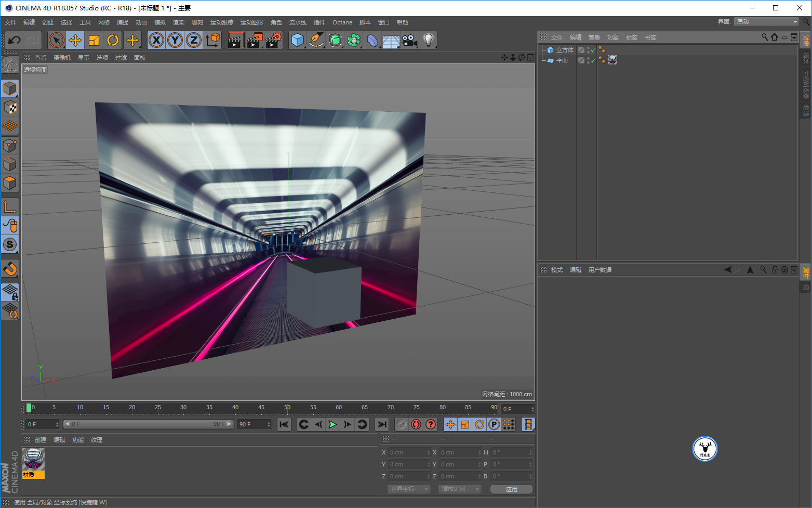Open the 世界坐标 coordinate dropdown
This screenshot has width=812, height=508.
[x=409, y=489]
